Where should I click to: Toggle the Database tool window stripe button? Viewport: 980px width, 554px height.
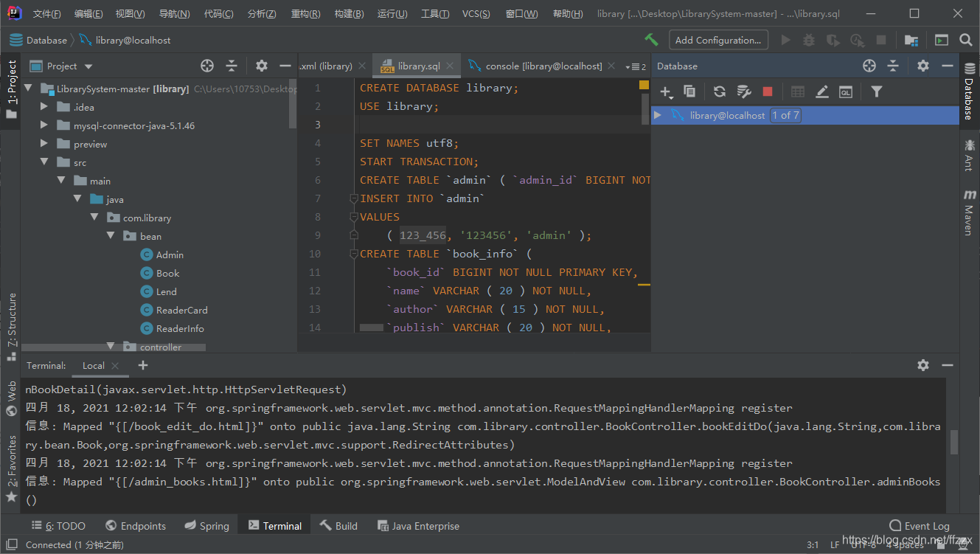(969, 91)
